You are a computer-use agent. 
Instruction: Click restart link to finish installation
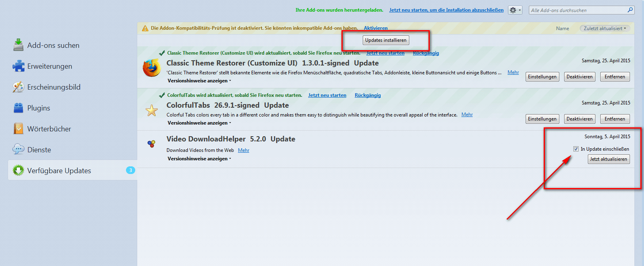pyautogui.click(x=446, y=10)
